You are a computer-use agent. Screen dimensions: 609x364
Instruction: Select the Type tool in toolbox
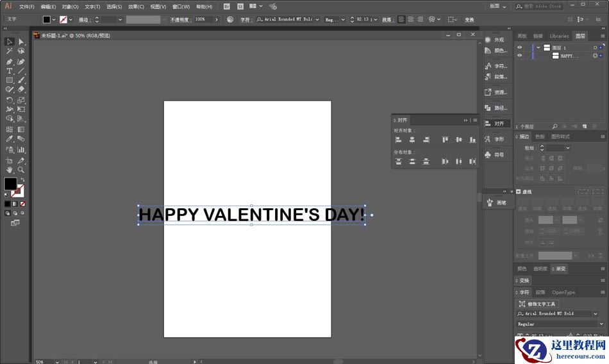coord(10,71)
